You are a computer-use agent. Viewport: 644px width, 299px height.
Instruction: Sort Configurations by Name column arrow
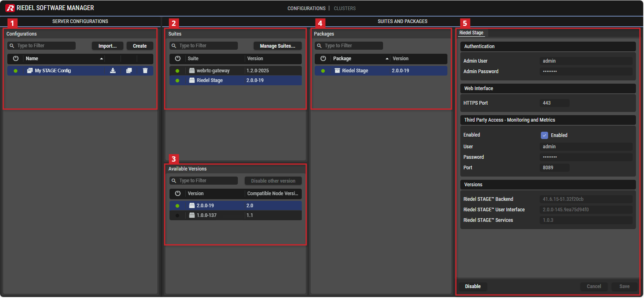coord(102,59)
